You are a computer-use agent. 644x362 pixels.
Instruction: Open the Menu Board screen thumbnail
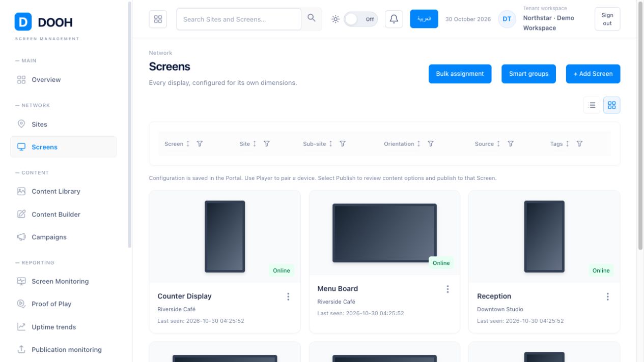tap(384, 233)
